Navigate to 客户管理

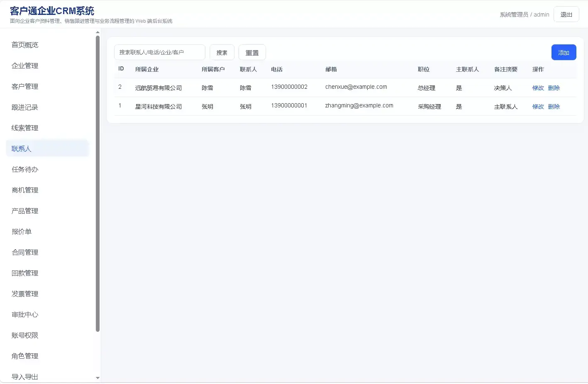(25, 86)
